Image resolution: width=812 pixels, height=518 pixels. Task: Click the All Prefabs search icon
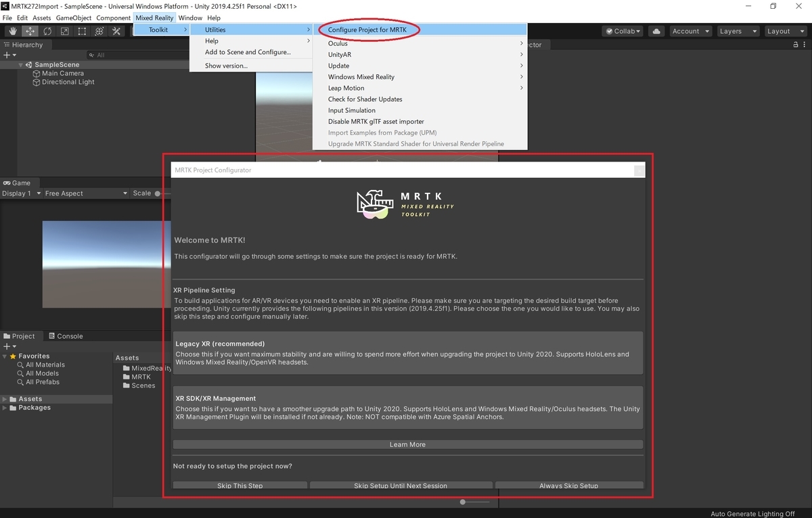pos(20,382)
